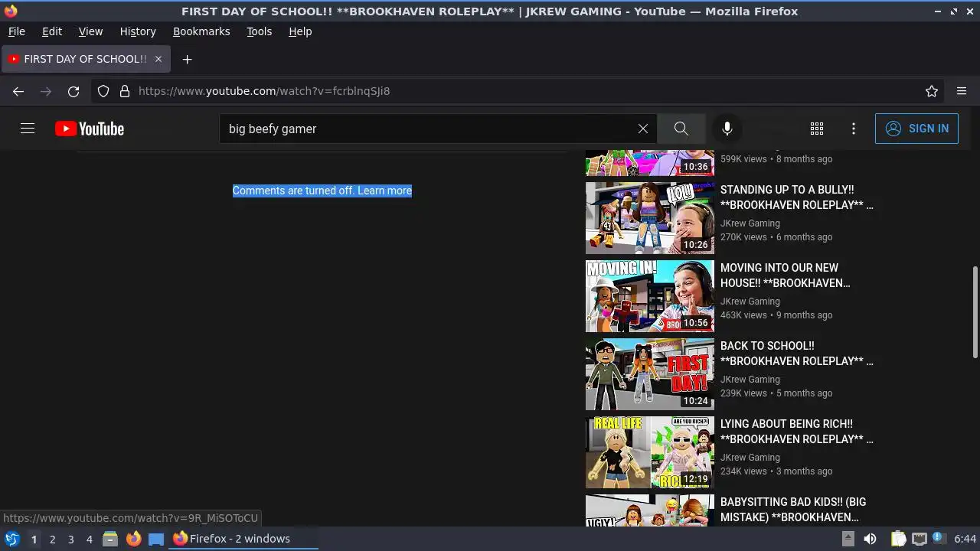Click LYING ABOUT BEING RICH title
980x551 pixels.
796,432
